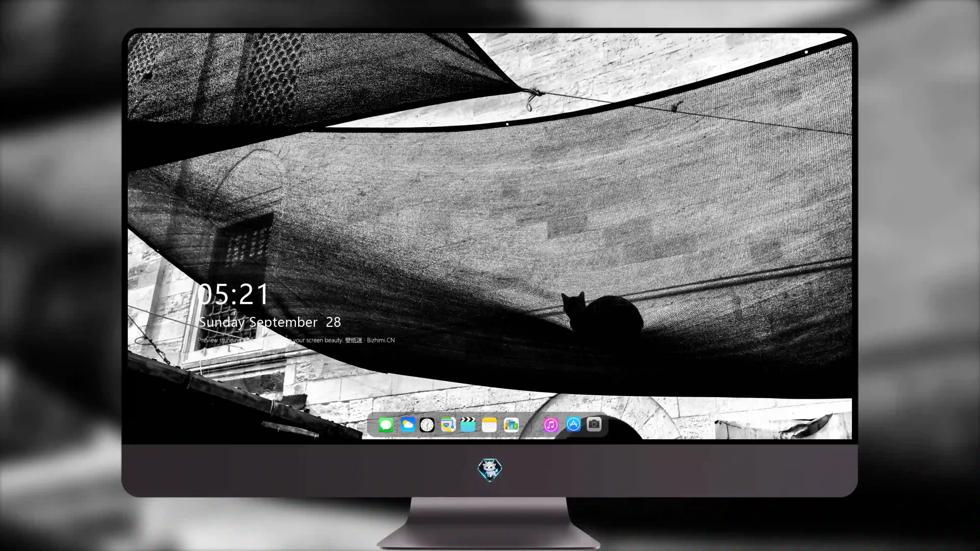The height and width of the screenshot is (551, 980).
Task: Click the Bizhimi.CN caption text
Action: (x=381, y=340)
